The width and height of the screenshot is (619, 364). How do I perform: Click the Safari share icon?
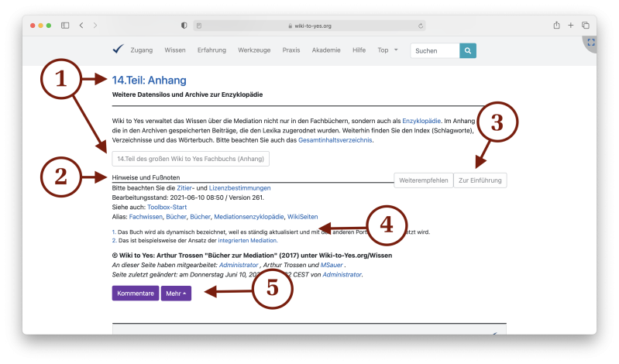[556, 26]
